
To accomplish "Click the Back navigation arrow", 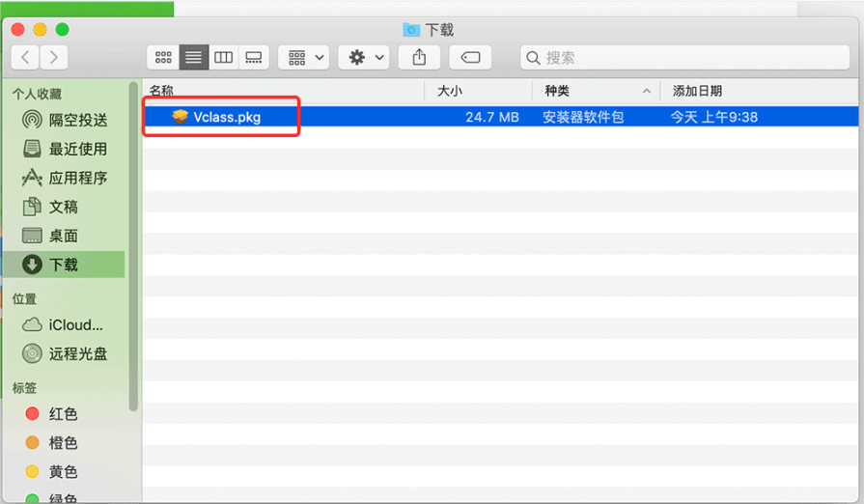I will tap(25, 58).
